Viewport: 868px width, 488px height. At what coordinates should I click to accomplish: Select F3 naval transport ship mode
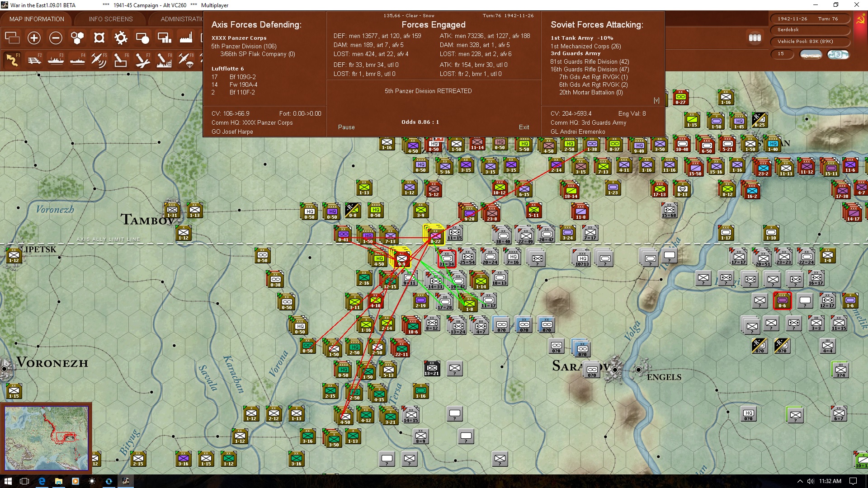tap(56, 60)
